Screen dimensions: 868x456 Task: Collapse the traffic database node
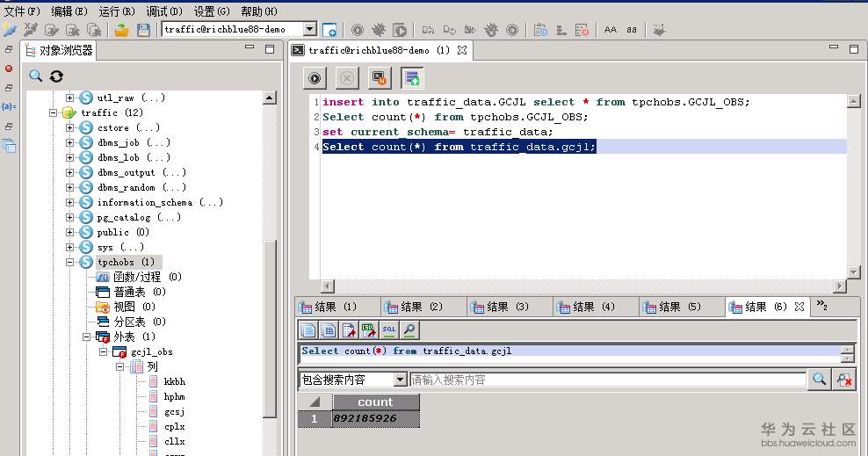pos(54,112)
